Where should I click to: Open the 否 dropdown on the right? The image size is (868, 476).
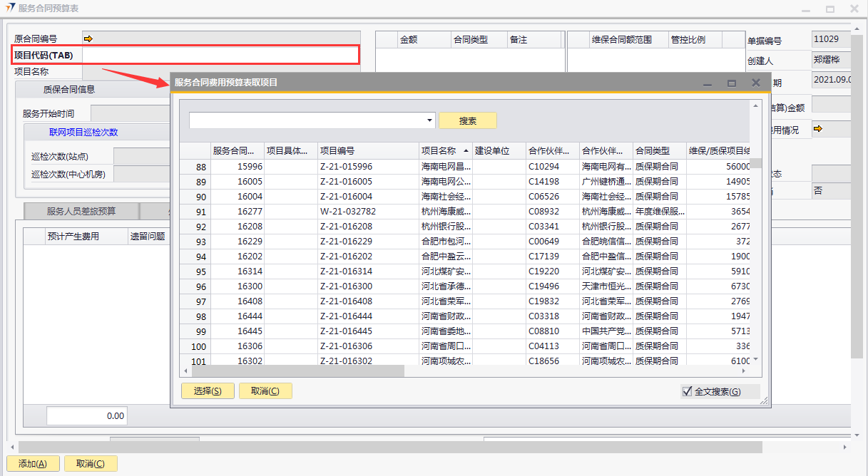[x=831, y=190]
